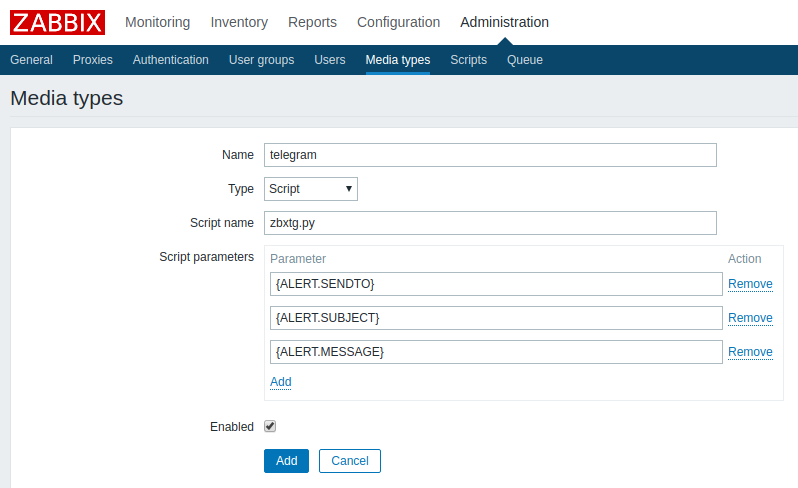Open the Queue section

[525, 60]
